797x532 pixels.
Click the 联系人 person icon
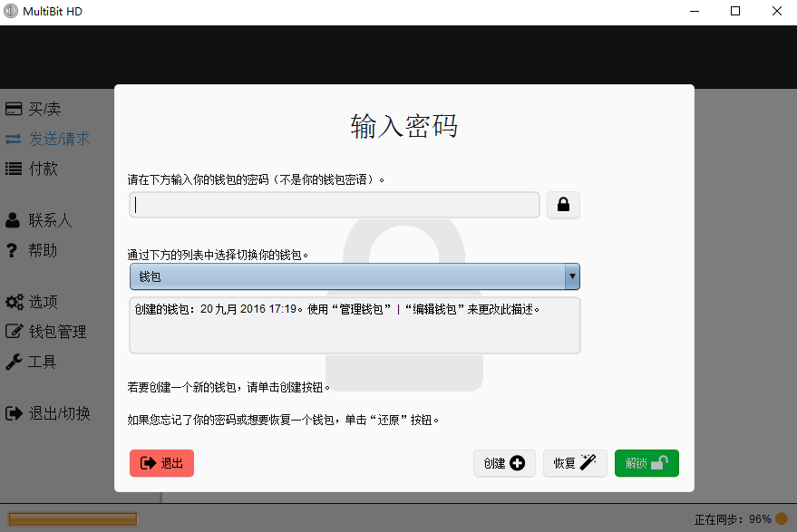coord(13,220)
